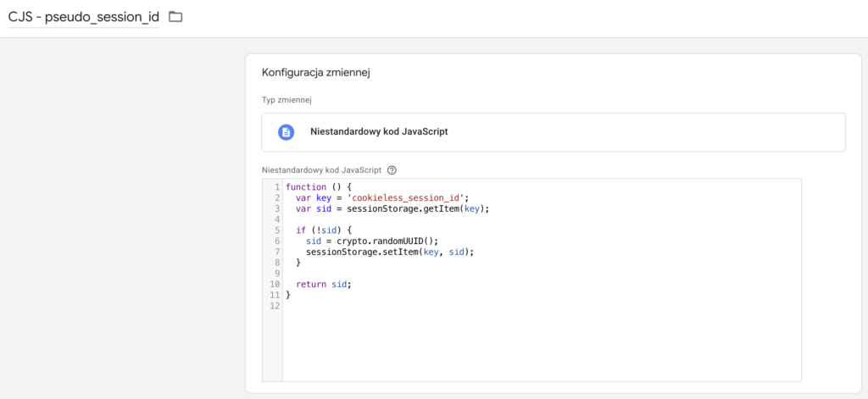
Task: Click line number 1 in the editor gutter
Action: [x=276, y=186]
